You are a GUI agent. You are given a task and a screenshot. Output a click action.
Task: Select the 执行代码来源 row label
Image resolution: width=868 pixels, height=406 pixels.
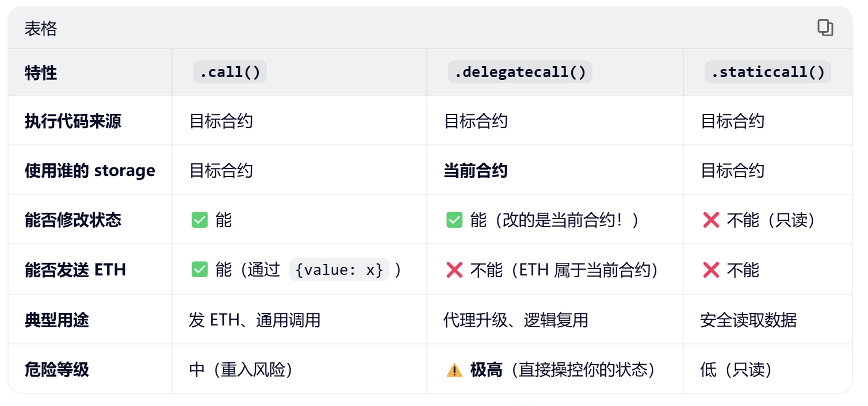73,121
